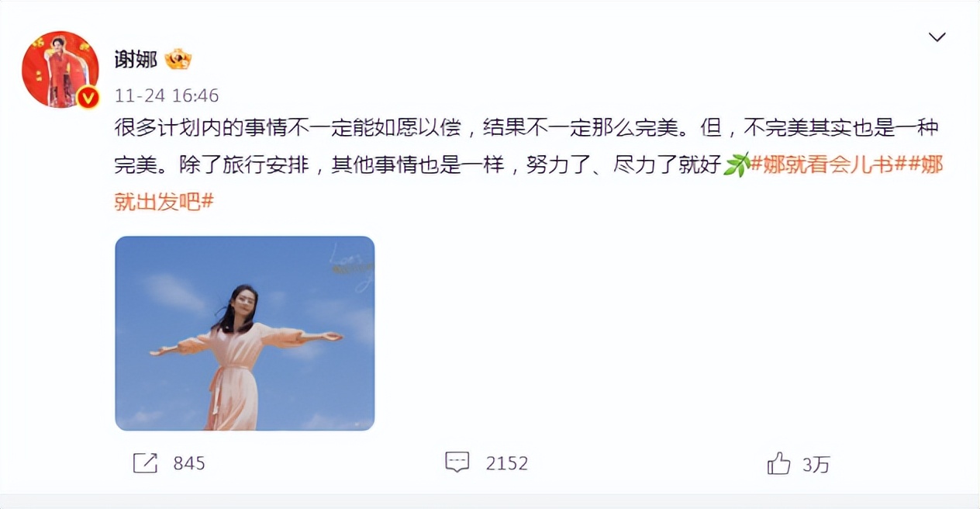
Task: Click the 谢娜 username link
Action: [x=136, y=59]
